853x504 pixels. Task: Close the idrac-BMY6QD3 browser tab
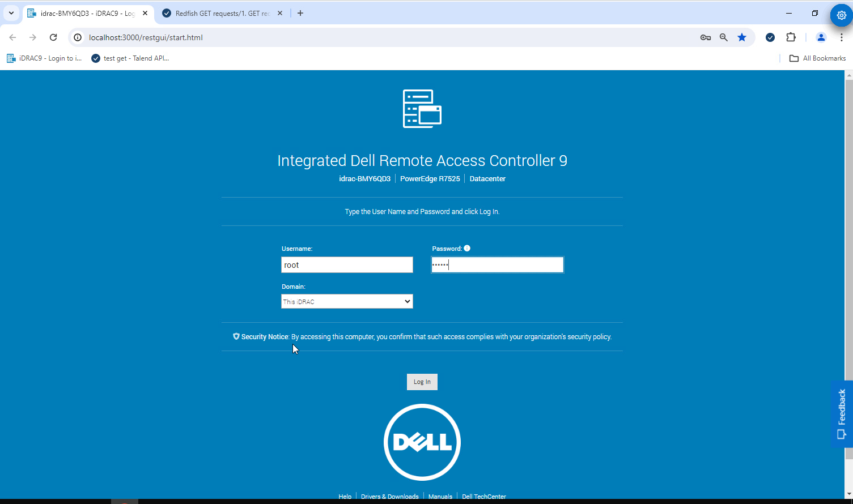click(x=145, y=13)
